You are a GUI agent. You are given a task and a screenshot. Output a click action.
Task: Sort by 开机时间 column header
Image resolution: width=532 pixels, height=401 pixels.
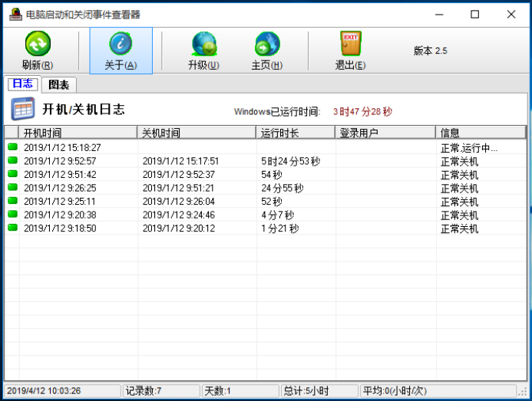point(77,133)
